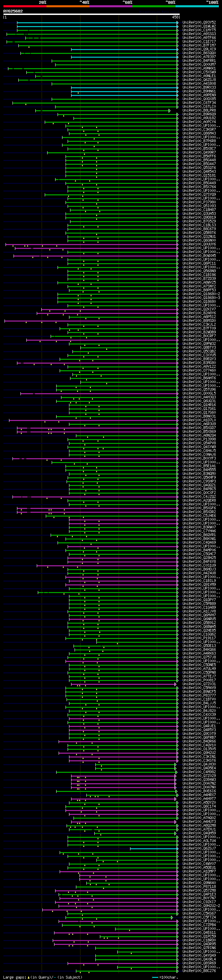
Task: Click the UniRef100_C1MYT5 entry
Action: tap(199, 30)
